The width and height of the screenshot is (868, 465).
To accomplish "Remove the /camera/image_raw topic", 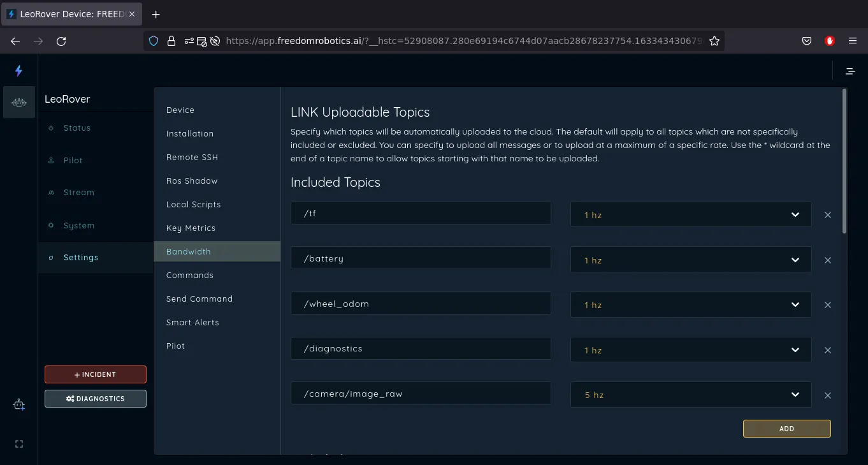I will pos(828,395).
